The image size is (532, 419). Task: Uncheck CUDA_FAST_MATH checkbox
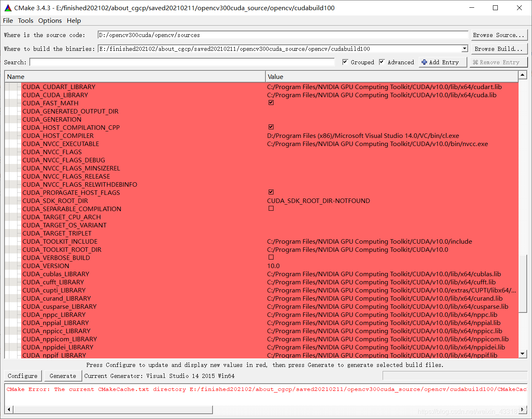271,103
